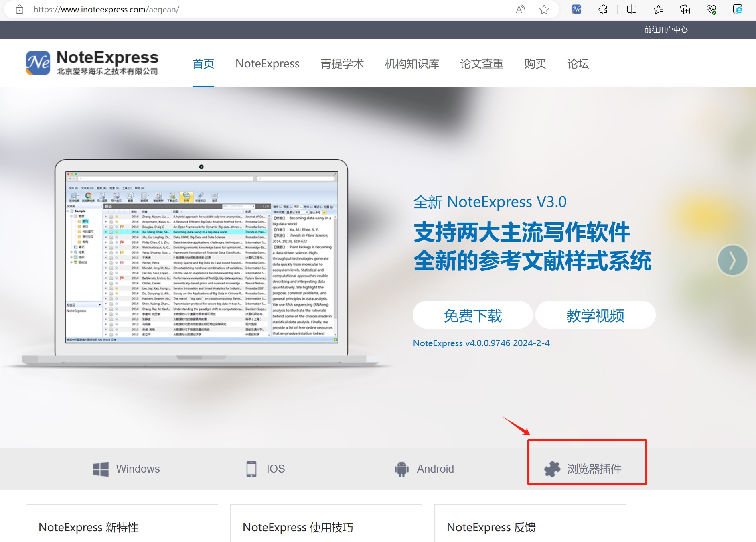Click the address bar URL
The image size is (756, 542).
coord(106,10)
